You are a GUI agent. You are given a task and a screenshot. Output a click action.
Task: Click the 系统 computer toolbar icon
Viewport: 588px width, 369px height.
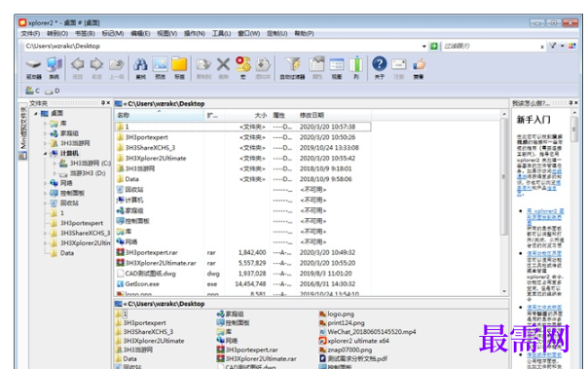(x=54, y=68)
